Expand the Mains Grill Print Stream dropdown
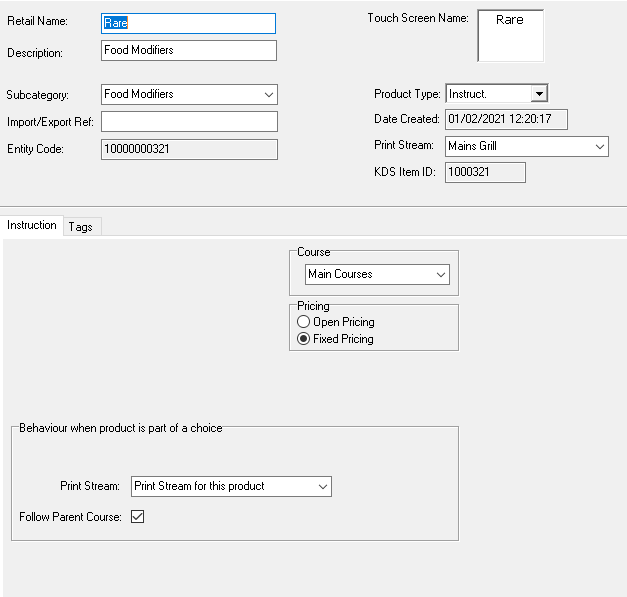The height and width of the screenshot is (597, 627). [x=526, y=146]
